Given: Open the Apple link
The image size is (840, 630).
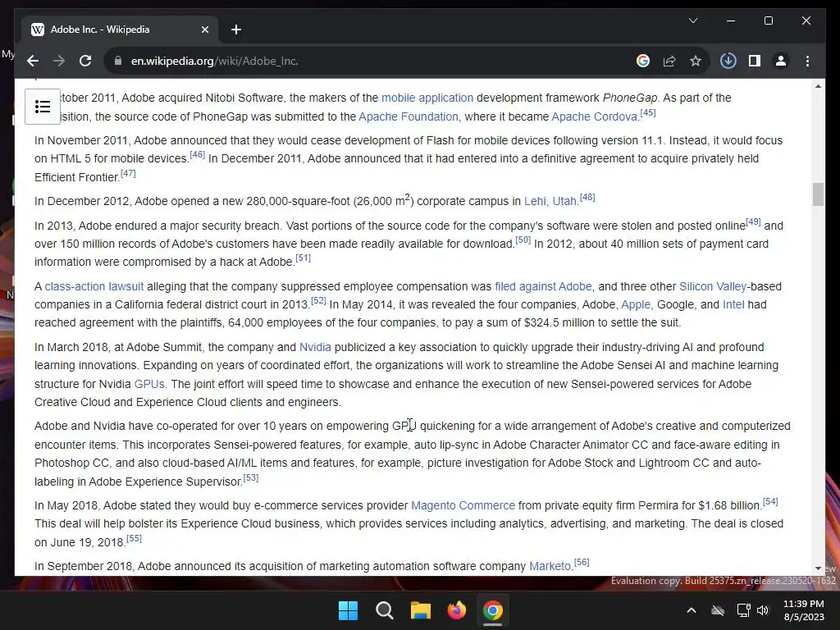Looking at the screenshot, I should click(x=636, y=305).
